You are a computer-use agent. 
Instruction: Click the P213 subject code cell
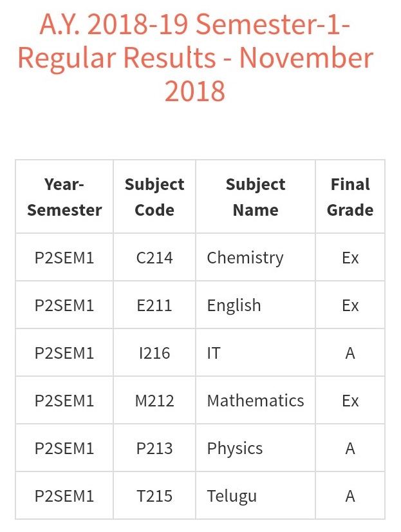point(154,448)
